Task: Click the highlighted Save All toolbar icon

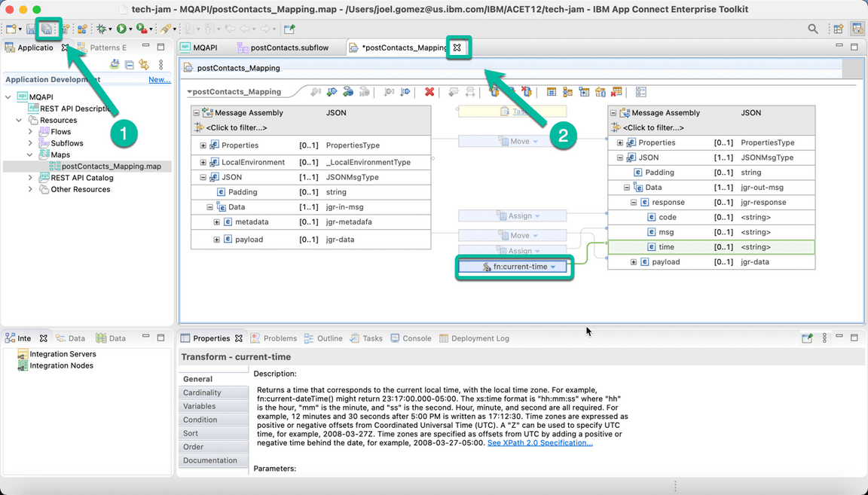Action: coord(47,27)
